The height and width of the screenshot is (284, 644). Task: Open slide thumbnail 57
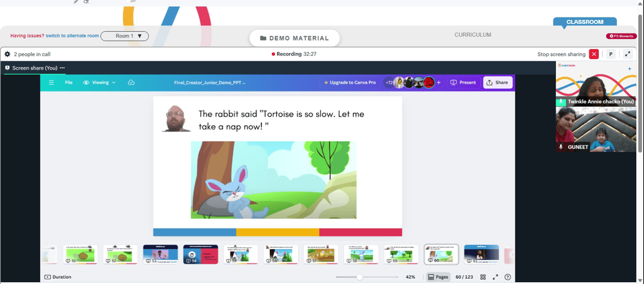(321, 254)
